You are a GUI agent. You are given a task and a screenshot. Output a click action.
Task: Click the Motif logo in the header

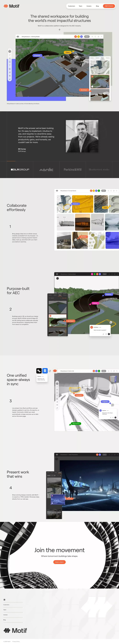click(11, 6)
